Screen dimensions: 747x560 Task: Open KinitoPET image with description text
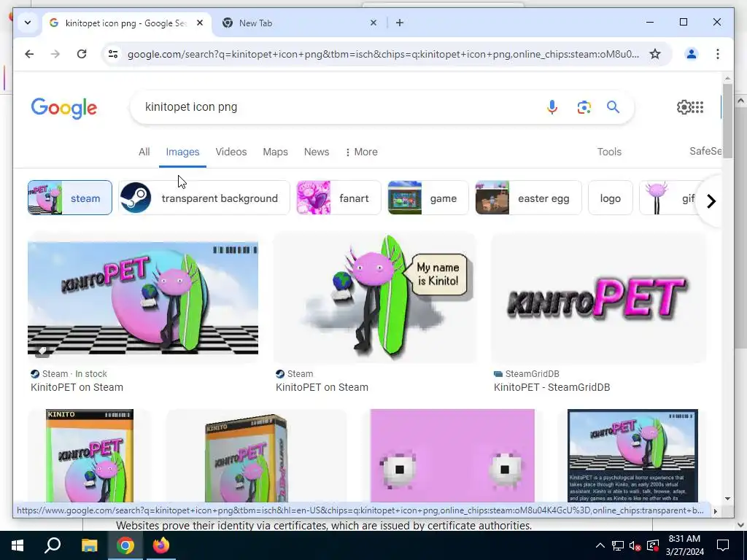coord(632,456)
